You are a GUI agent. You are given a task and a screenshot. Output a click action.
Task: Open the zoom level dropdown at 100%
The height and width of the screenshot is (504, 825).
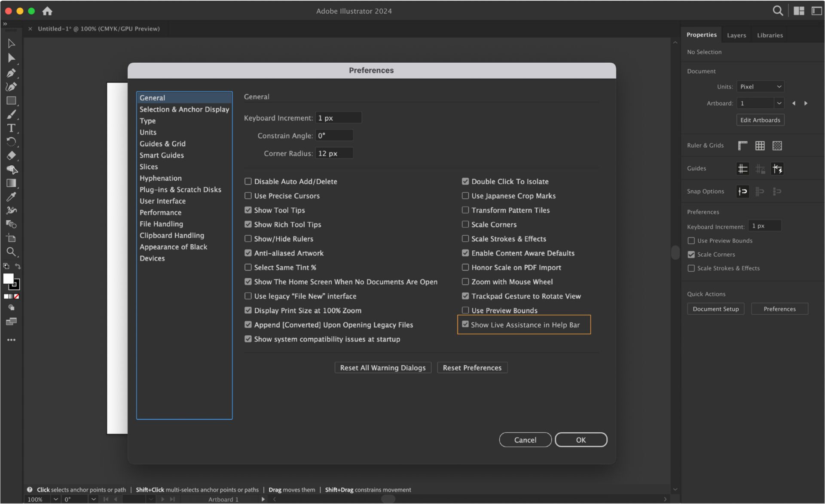point(55,499)
